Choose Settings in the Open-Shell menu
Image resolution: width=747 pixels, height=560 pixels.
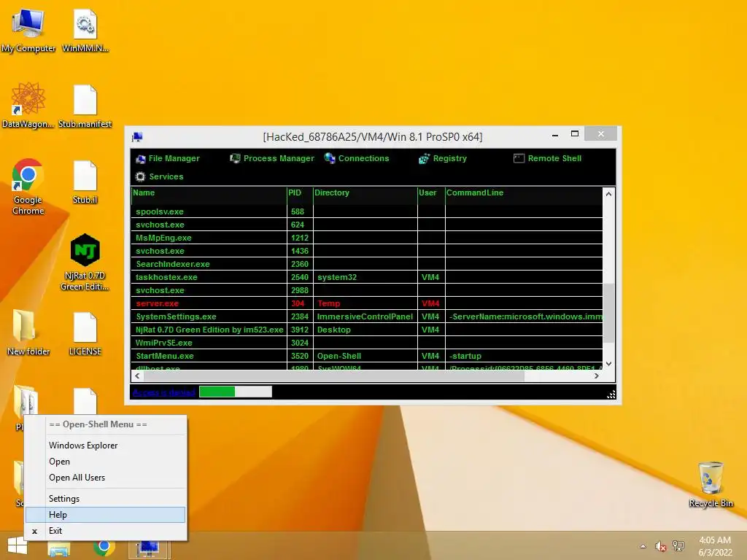105,499
